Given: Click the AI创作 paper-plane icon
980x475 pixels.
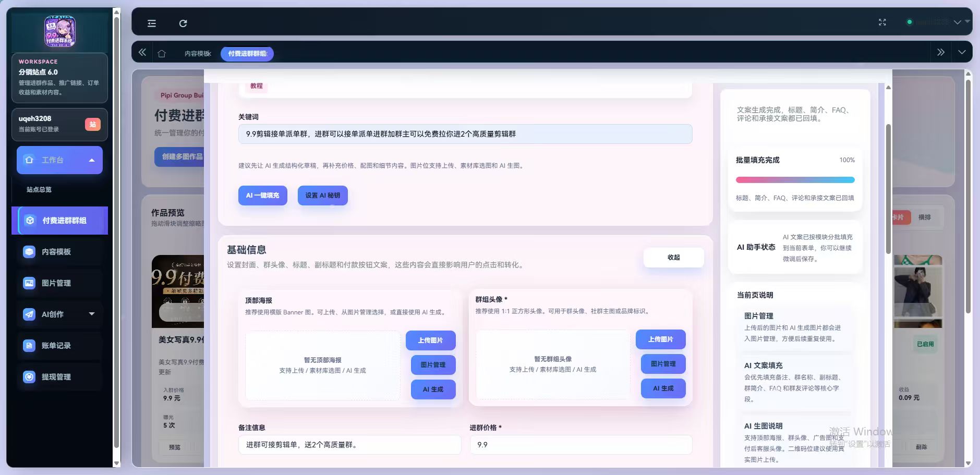Looking at the screenshot, I should click(x=29, y=314).
